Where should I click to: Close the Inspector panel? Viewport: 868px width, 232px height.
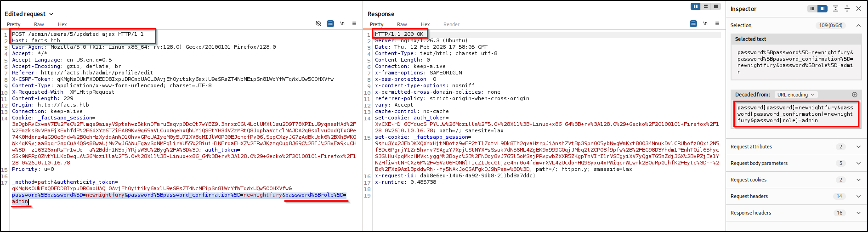858,9
